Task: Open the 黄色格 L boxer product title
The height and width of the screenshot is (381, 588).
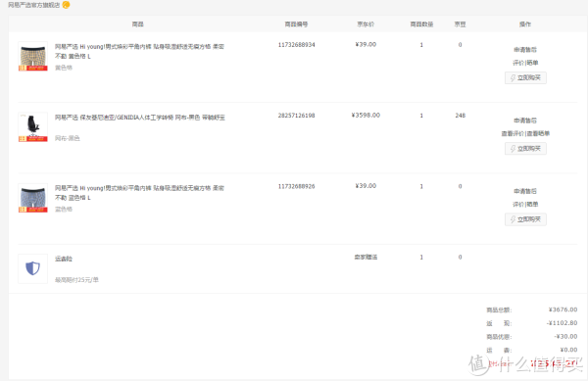Action: [x=139, y=51]
